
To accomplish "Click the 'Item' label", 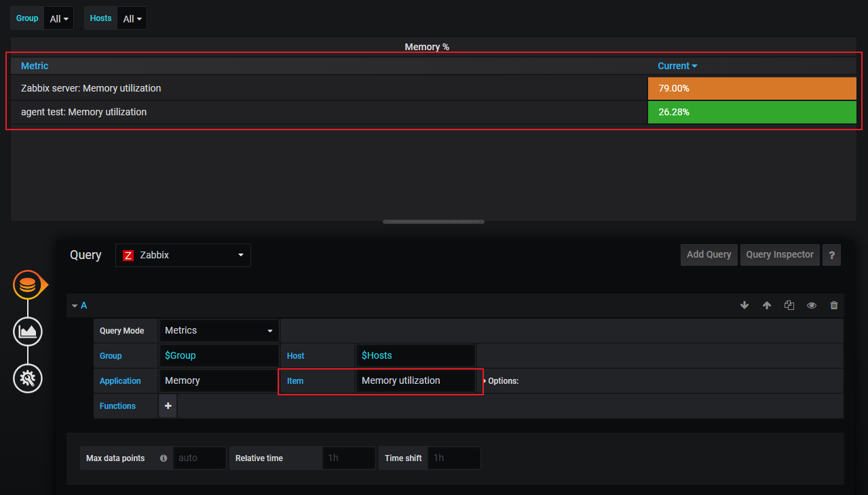I will pos(295,381).
